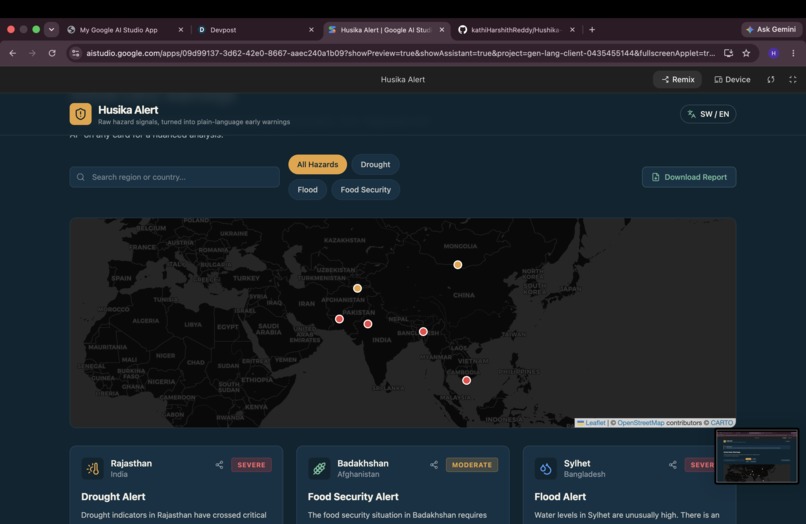Click the share icon on Sylhet card
806x524 pixels.
[672, 465]
